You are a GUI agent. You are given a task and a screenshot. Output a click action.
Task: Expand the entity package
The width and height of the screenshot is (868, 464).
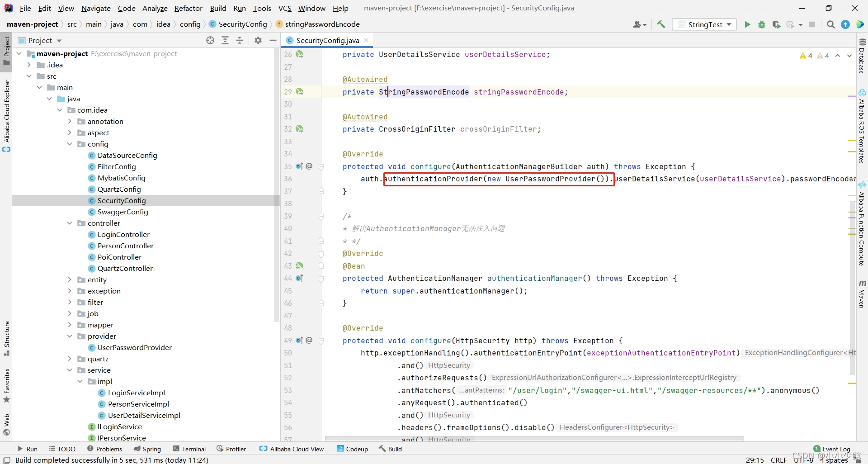pyautogui.click(x=70, y=279)
